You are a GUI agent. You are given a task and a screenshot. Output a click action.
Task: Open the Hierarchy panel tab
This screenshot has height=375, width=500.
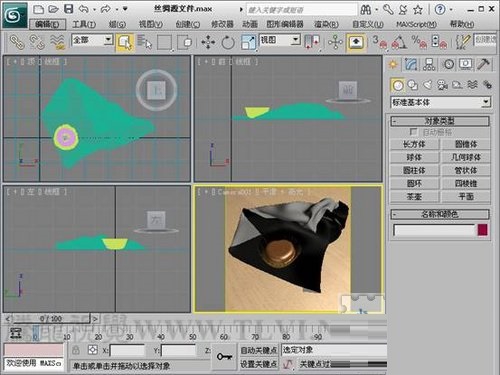click(x=429, y=64)
